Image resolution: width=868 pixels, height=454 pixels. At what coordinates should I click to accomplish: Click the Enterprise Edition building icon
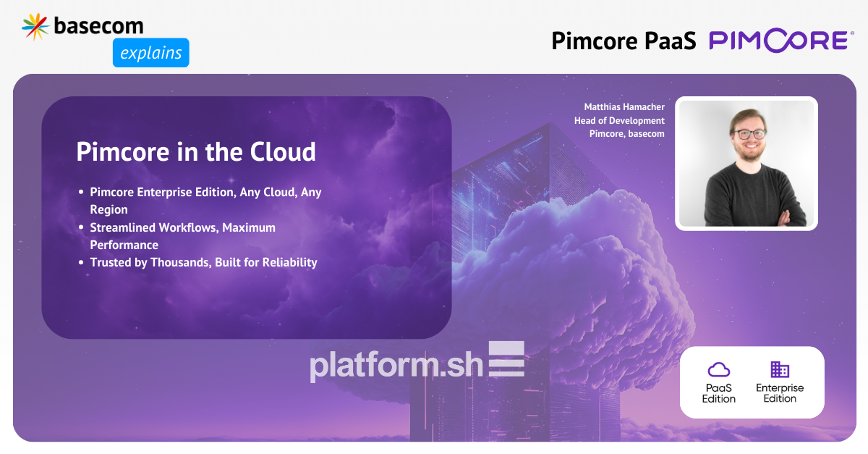[780, 369]
